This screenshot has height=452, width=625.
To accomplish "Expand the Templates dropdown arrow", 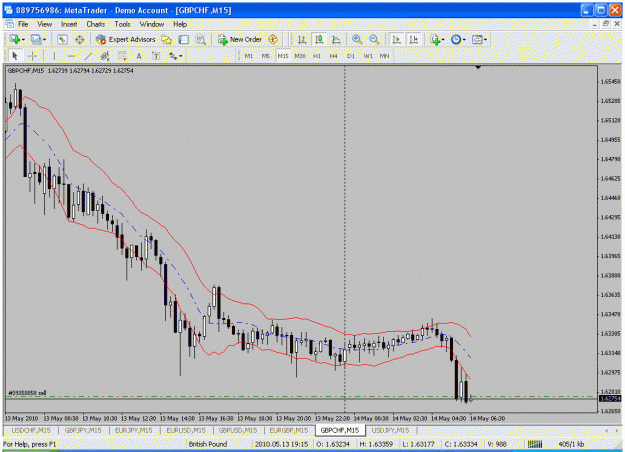I will pos(485,40).
